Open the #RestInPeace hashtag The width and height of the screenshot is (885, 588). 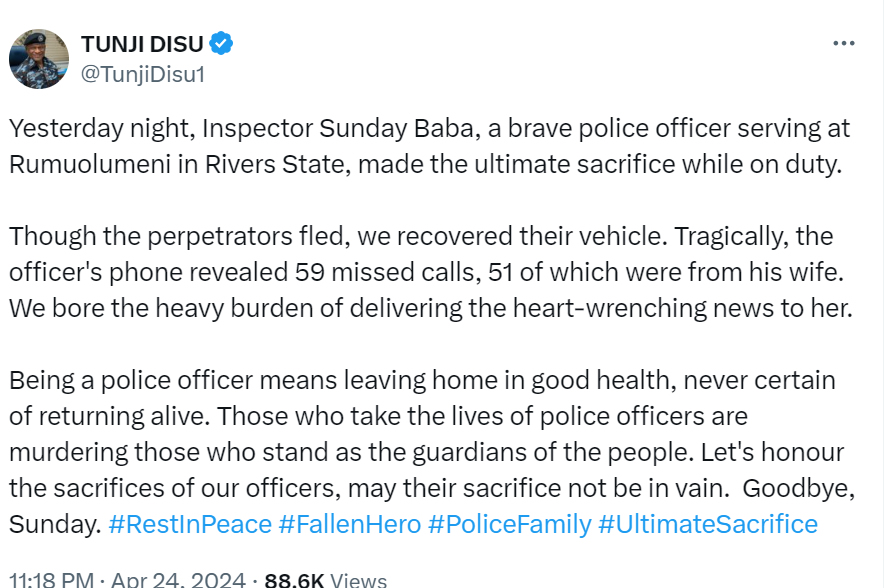(189, 524)
